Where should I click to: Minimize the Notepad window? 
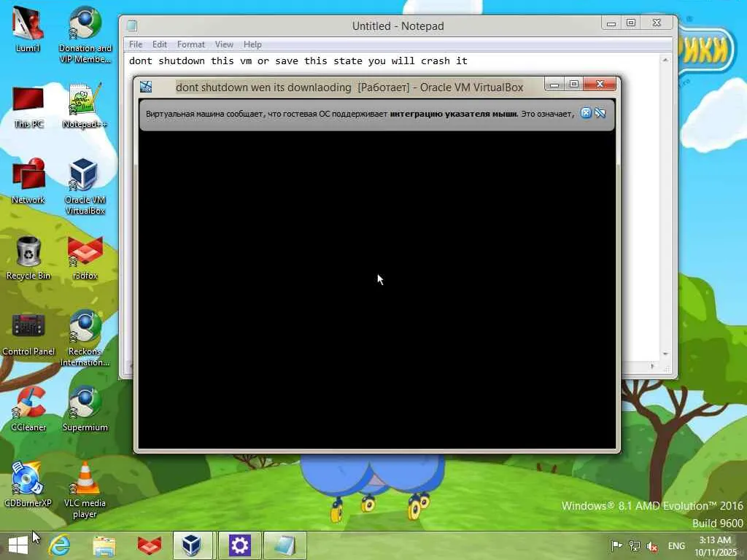611,23
